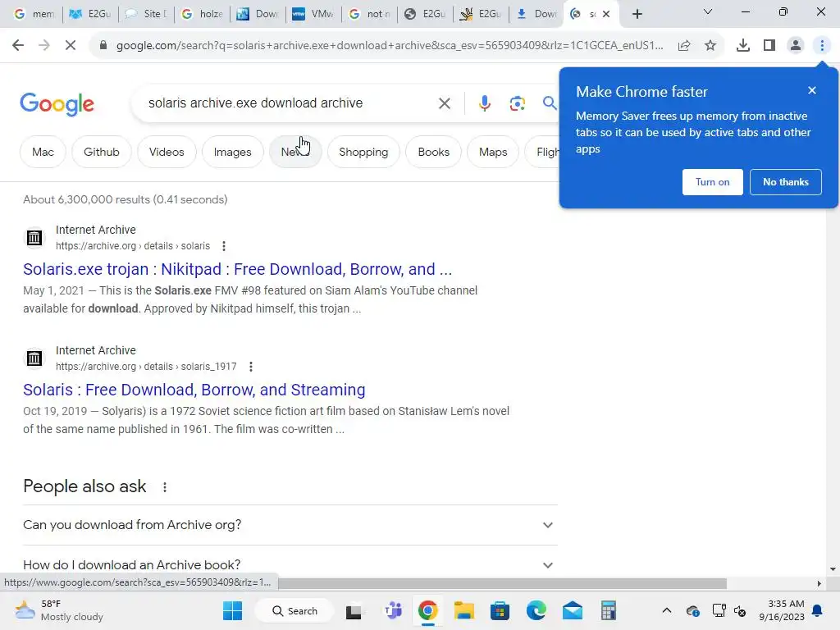Image resolution: width=840 pixels, height=630 pixels.
Task: Clear the Google search box
Action: pos(445,103)
